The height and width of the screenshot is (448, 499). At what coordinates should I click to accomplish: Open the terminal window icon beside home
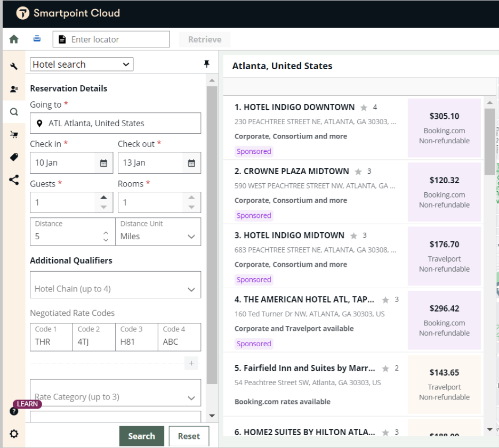tap(37, 38)
